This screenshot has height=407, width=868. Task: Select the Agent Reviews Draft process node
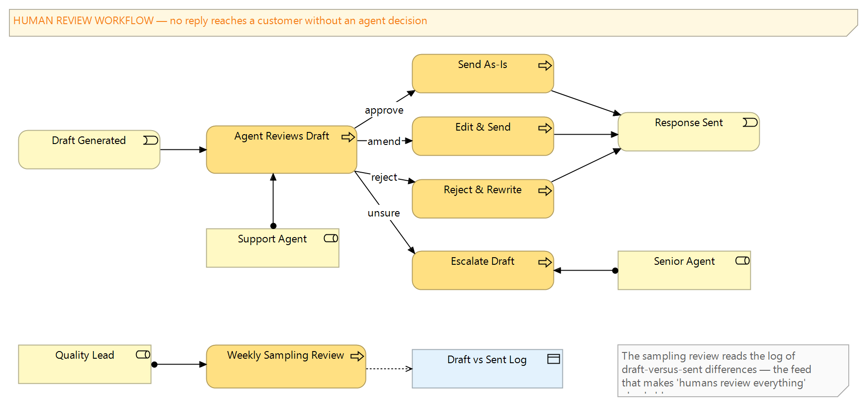282,150
